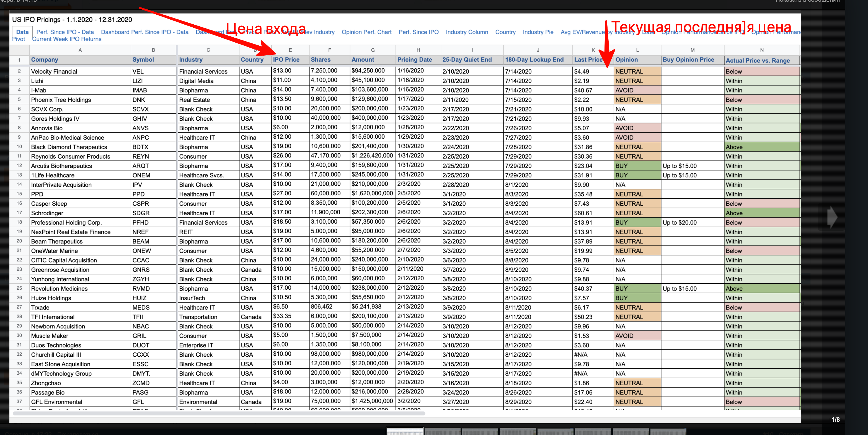Open the Industry Column sheet tab
The height and width of the screenshot is (435, 868).
(467, 32)
